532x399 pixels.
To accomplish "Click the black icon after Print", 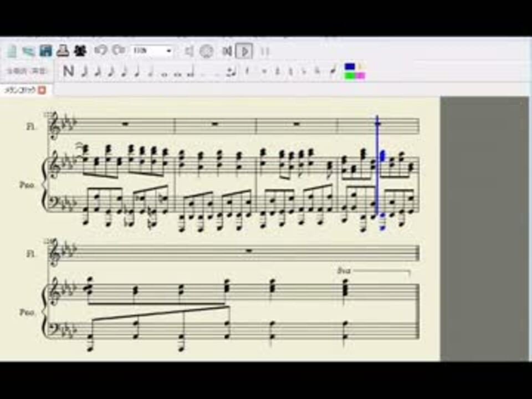I will click(x=80, y=51).
